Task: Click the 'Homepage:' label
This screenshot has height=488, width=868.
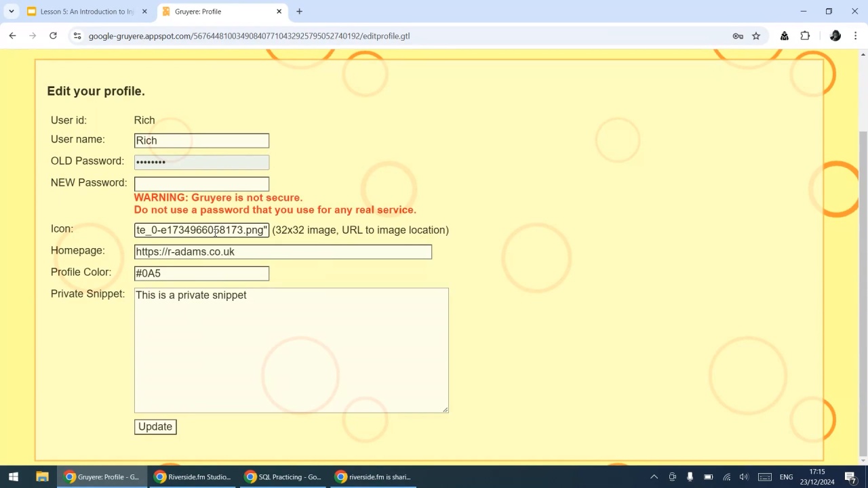Action: 77,250
